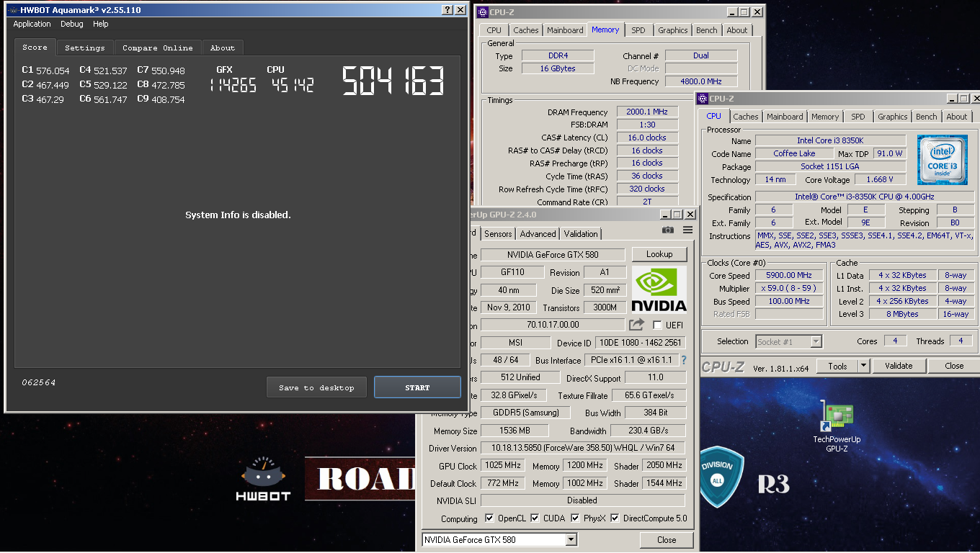Open the Help menu in Aquamark
The height and width of the screenshot is (553, 980).
[x=101, y=24]
